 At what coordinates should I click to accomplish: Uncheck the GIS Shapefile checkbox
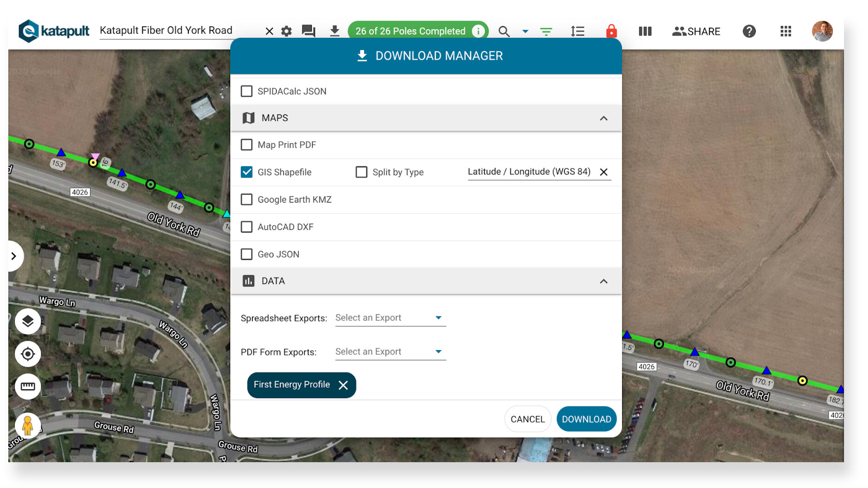pyautogui.click(x=247, y=172)
